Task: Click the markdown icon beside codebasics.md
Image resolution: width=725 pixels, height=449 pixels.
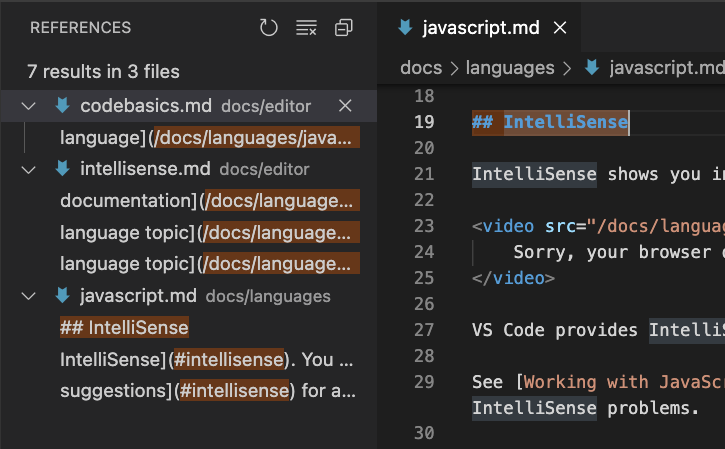Action: (x=62, y=106)
